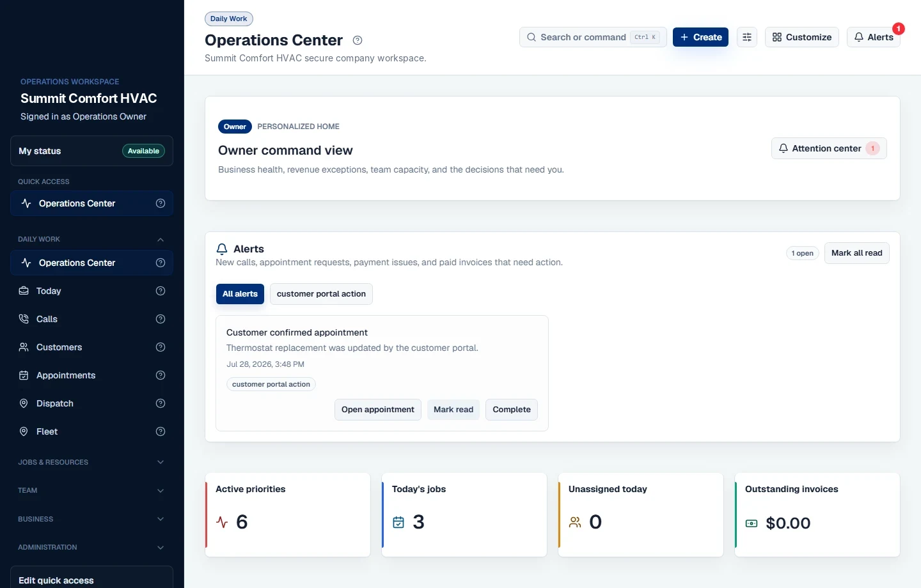Open the Alerts button in header
Viewport: 921px width, 588px height.
click(874, 37)
